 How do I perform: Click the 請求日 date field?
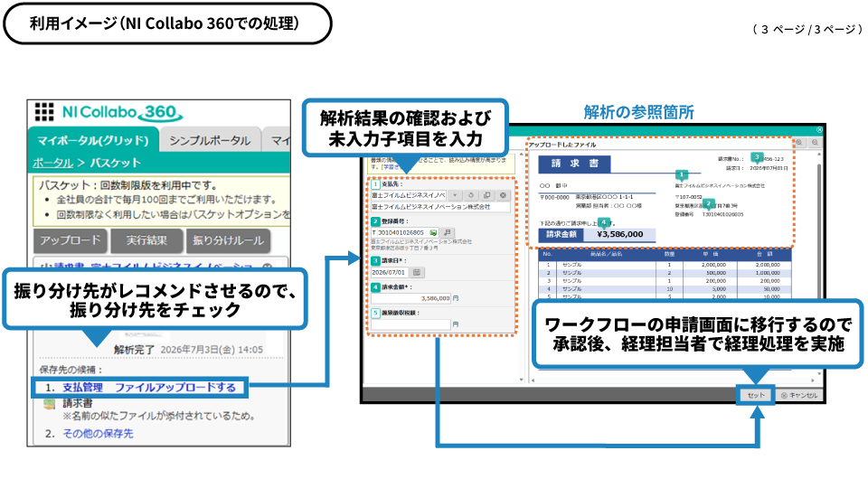coord(389,272)
